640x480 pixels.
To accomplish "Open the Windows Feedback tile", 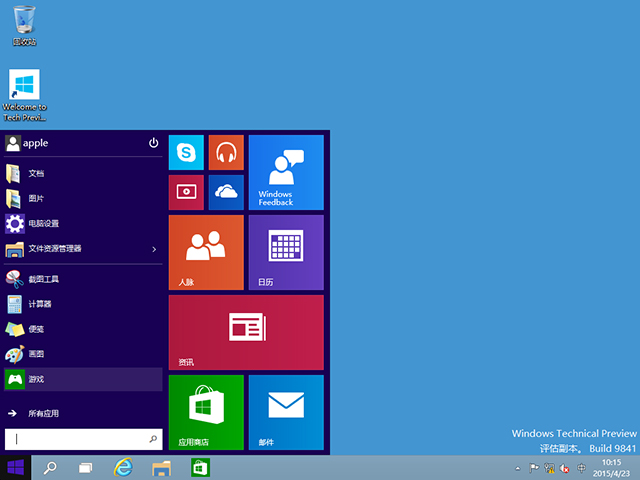I will [x=286, y=172].
